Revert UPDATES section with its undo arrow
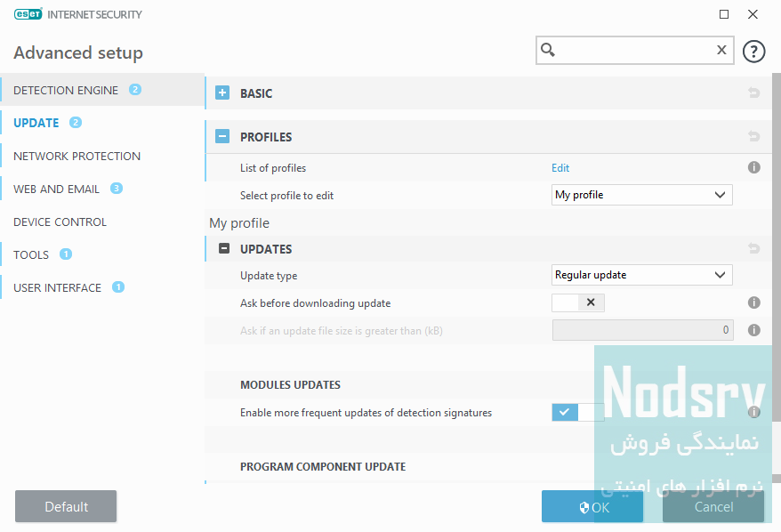Screen dimensions: 781x532 coord(753,248)
